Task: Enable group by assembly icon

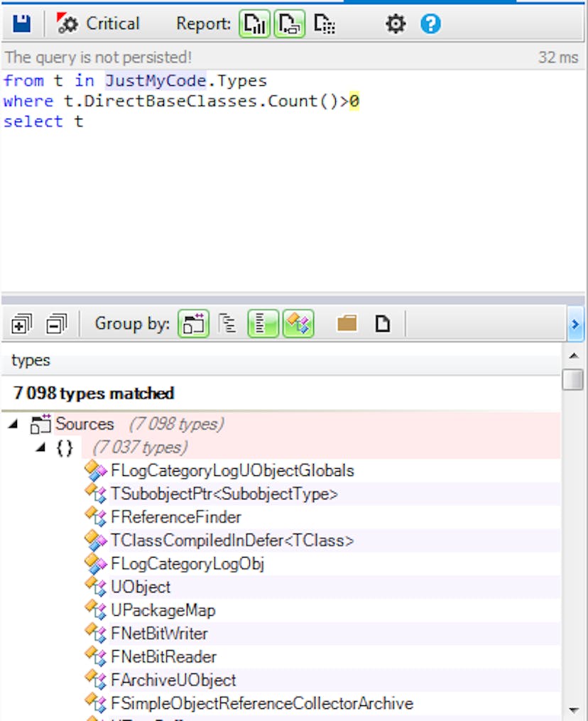Action: [x=193, y=325]
